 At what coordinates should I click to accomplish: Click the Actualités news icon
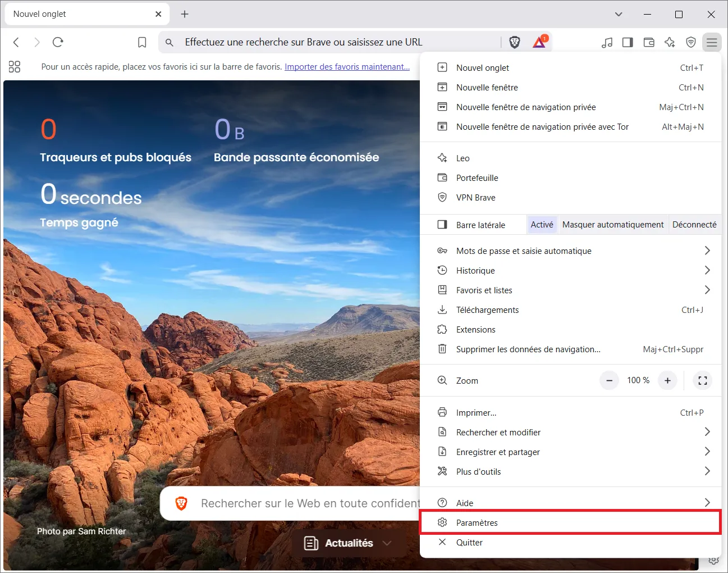click(x=311, y=543)
